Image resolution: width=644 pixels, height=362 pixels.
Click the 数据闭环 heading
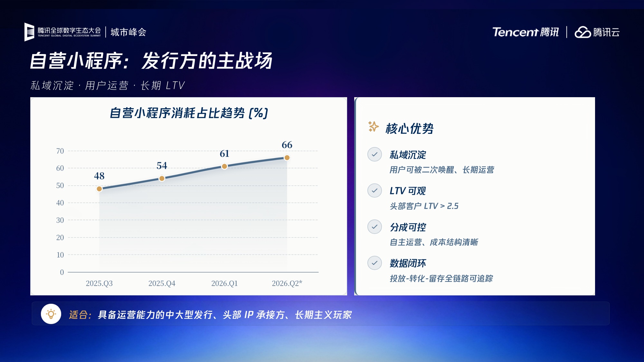(408, 263)
